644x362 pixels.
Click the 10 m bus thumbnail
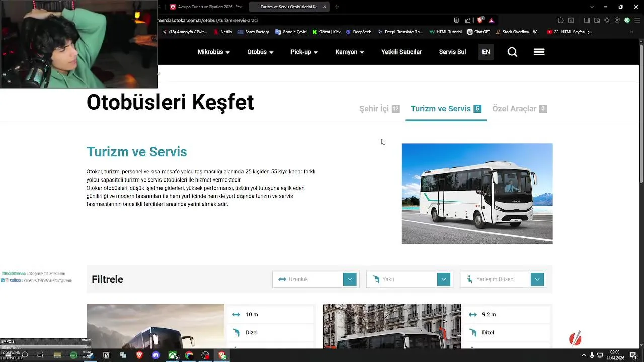155,326
